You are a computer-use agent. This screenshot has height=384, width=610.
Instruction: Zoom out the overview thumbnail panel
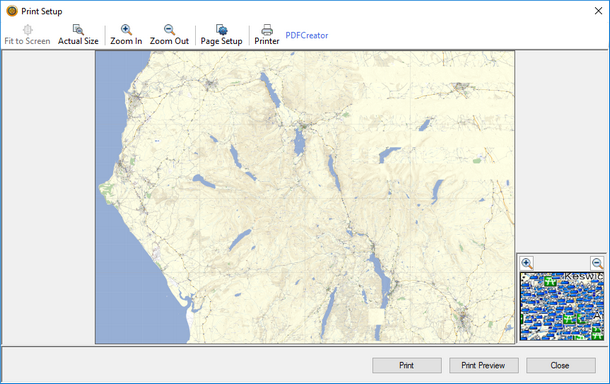click(597, 263)
